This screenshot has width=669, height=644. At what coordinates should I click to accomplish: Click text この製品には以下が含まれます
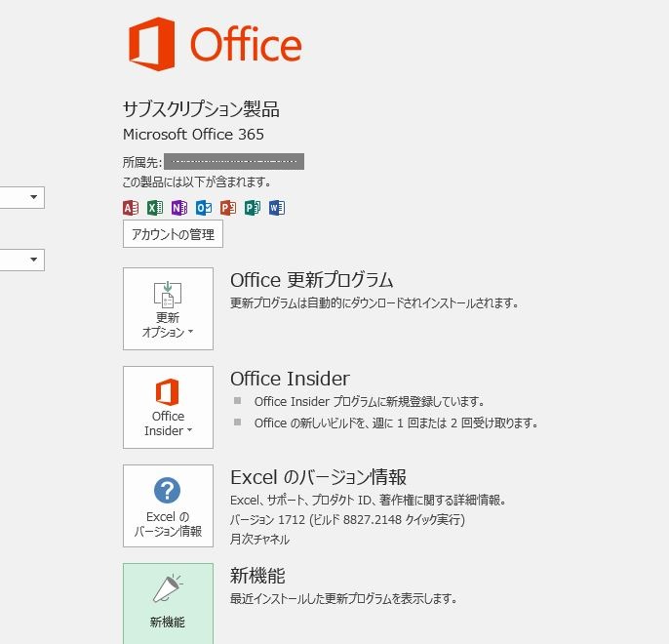coord(197,182)
